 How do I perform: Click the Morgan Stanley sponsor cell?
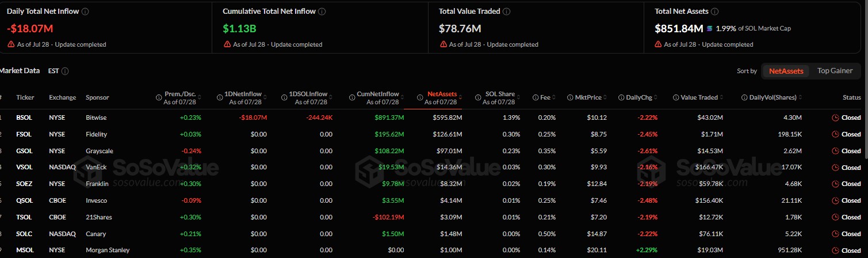coord(108,250)
